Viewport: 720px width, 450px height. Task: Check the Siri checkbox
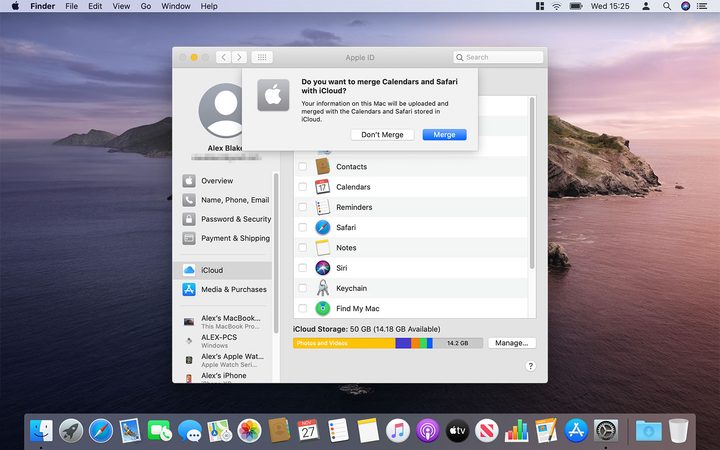pyautogui.click(x=303, y=267)
